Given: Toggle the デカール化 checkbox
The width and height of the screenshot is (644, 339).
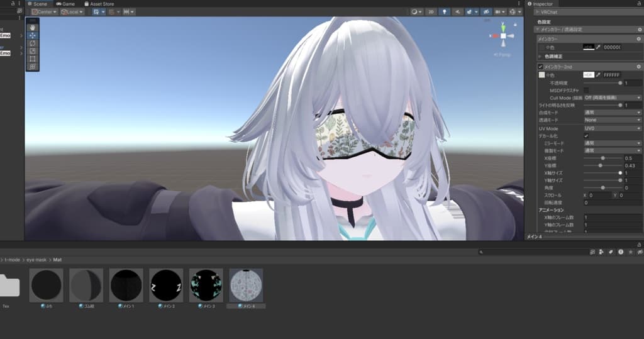Looking at the screenshot, I should [586, 136].
